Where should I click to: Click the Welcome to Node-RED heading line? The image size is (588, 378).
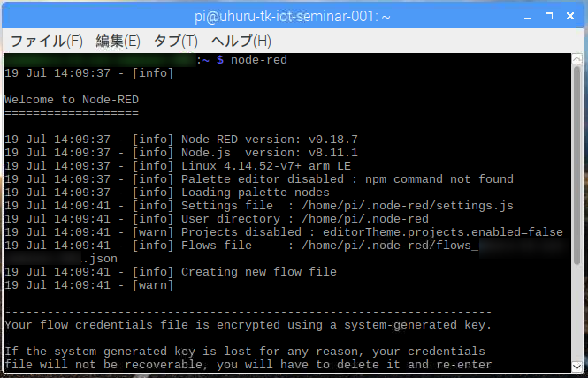point(72,100)
